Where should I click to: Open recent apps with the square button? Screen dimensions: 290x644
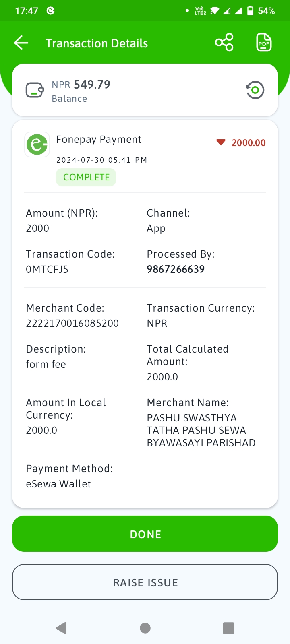tap(228, 628)
